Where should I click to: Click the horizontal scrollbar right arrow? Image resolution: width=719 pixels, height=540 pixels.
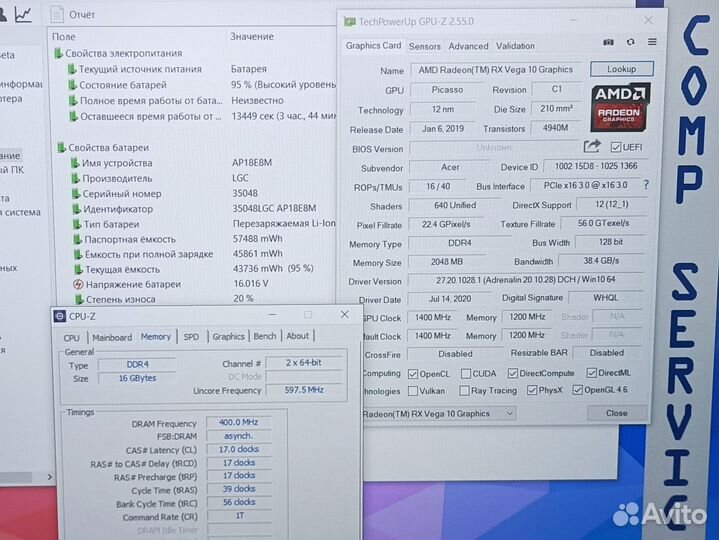click(x=50, y=477)
